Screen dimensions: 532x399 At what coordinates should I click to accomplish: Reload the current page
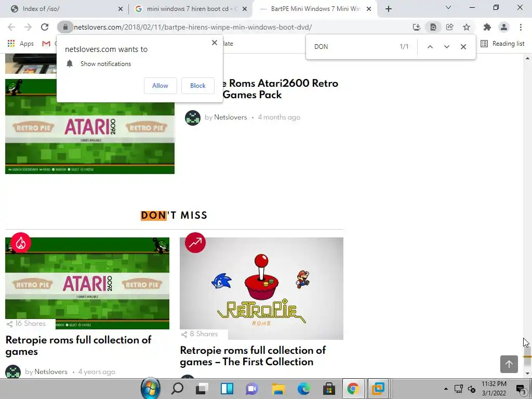point(45,27)
